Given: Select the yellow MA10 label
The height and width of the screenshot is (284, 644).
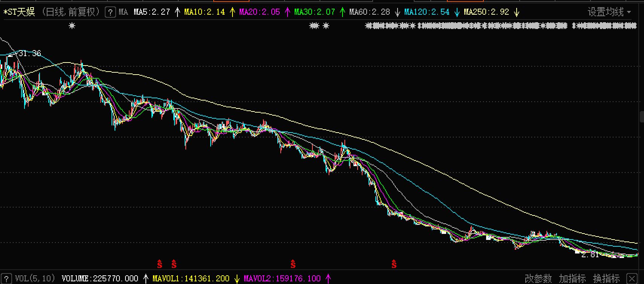Looking at the screenshot, I should coord(204,12).
